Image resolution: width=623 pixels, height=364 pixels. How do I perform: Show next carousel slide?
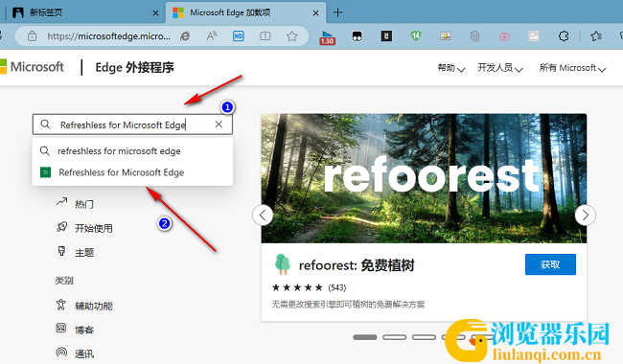pos(586,216)
